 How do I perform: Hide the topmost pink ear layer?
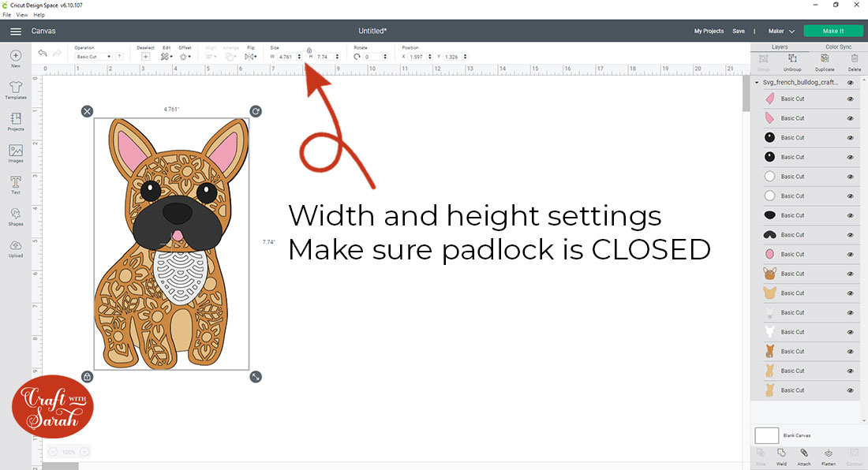(851, 99)
